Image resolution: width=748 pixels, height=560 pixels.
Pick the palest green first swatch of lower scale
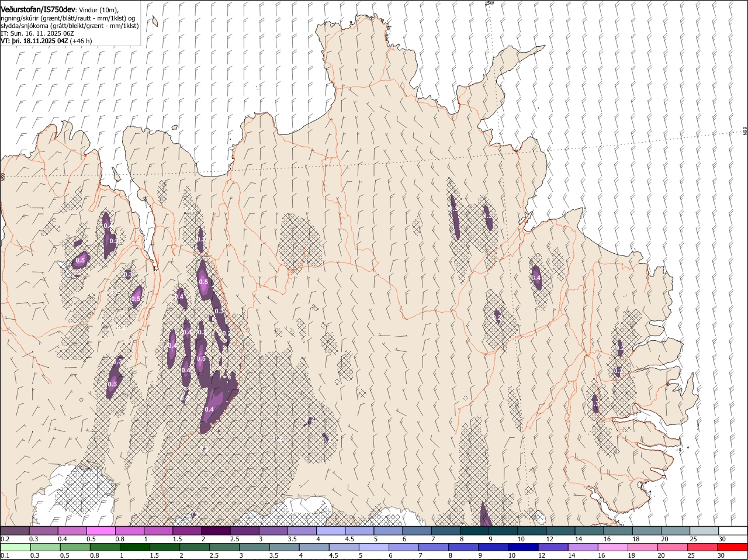pos(15,547)
